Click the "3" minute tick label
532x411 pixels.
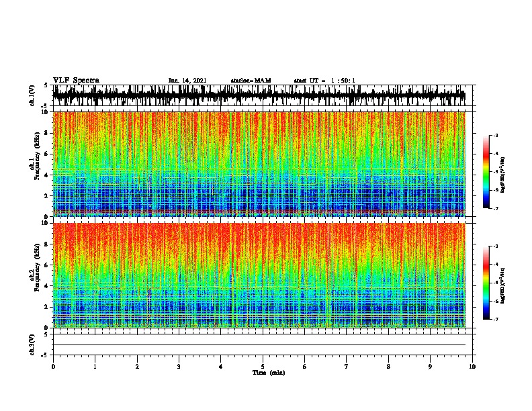(x=179, y=367)
